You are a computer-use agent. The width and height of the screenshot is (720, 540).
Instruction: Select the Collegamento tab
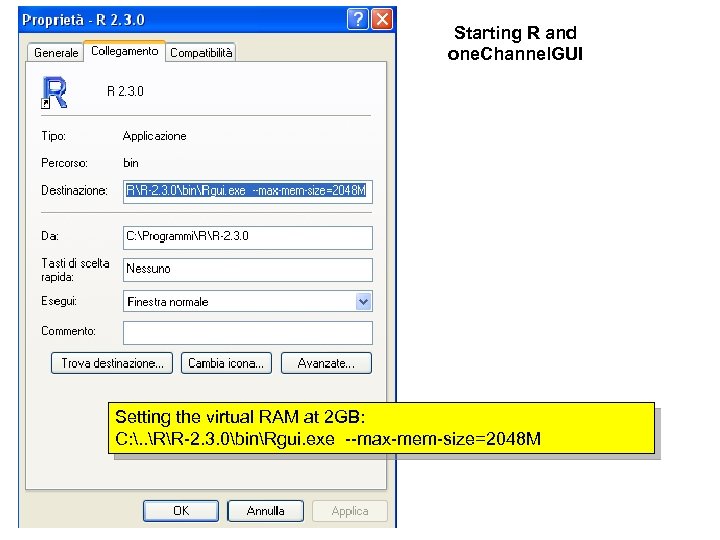pyautogui.click(x=124, y=51)
